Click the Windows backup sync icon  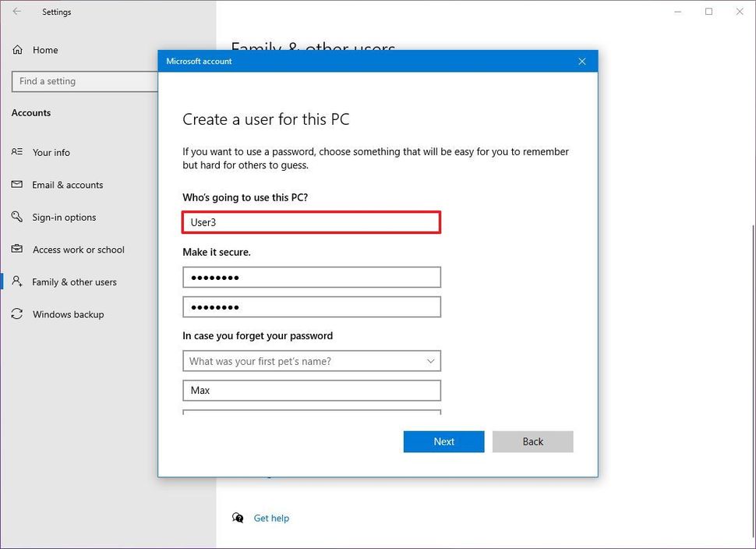[x=17, y=314]
